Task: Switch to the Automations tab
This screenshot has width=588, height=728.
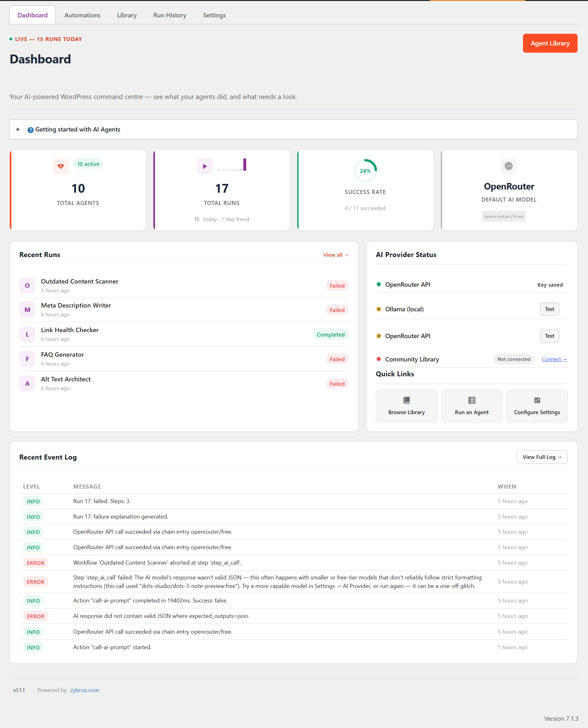Action: click(82, 15)
